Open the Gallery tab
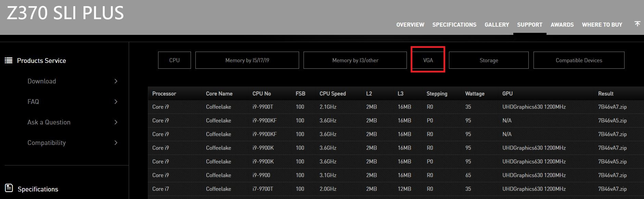Image resolution: width=644 pixels, height=199 pixels. click(497, 25)
